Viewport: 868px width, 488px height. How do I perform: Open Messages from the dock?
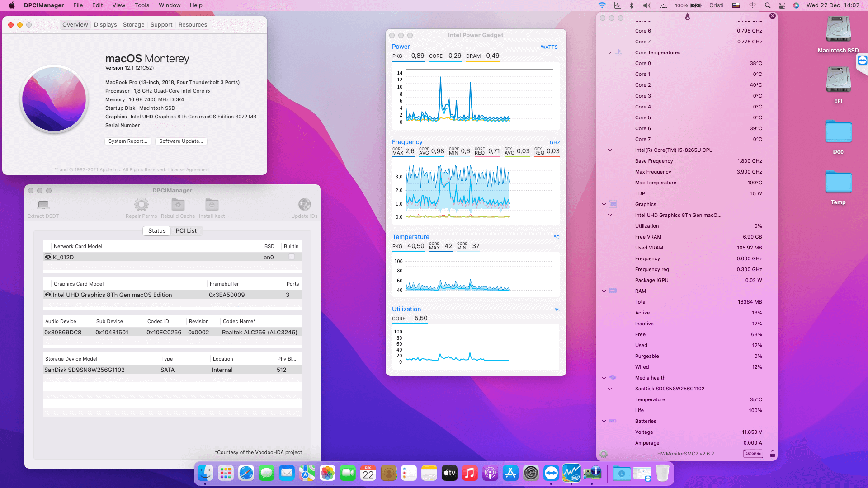(x=266, y=473)
